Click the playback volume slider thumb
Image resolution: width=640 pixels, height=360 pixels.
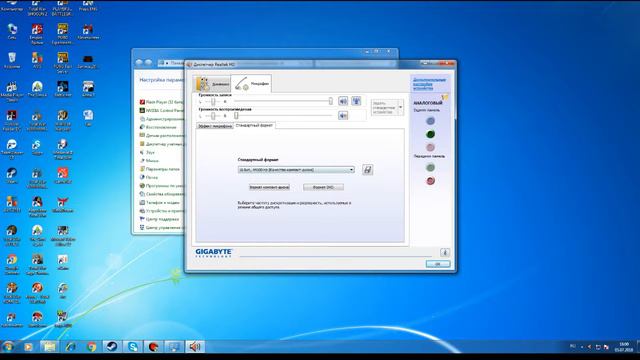point(236,116)
